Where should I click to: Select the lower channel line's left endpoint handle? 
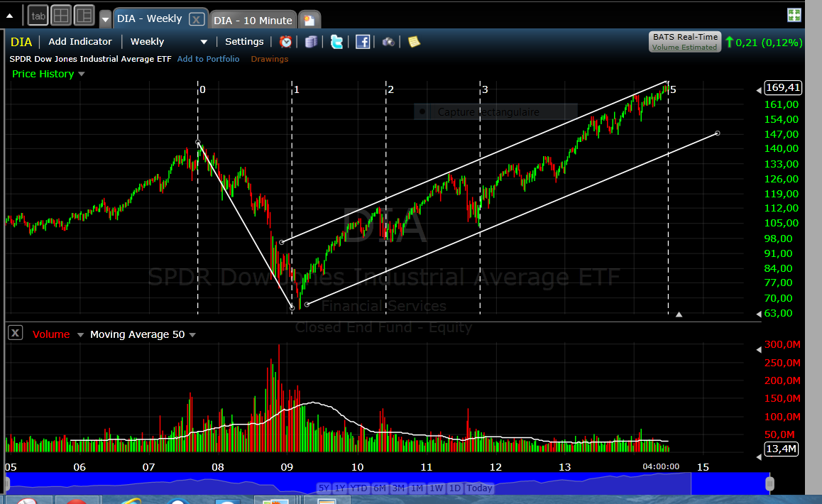pyautogui.click(x=307, y=305)
